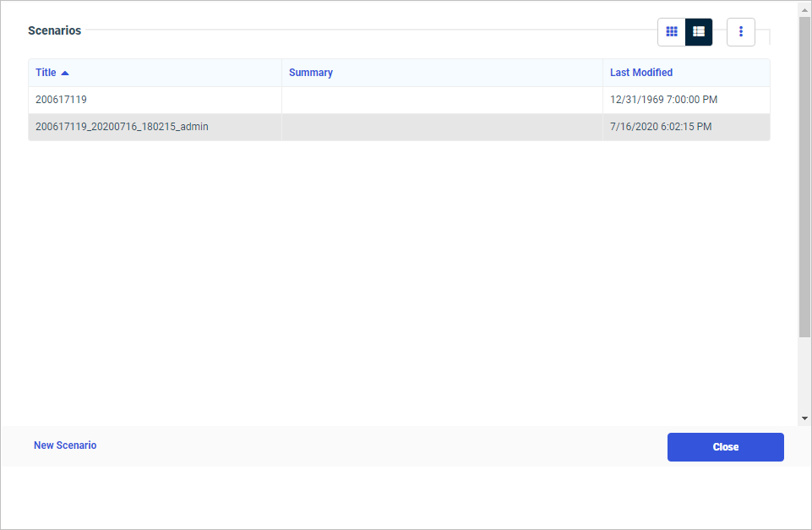Viewport: 812px width, 530px height.
Task: Click the vertical scrollbar track
Action: tap(803, 254)
